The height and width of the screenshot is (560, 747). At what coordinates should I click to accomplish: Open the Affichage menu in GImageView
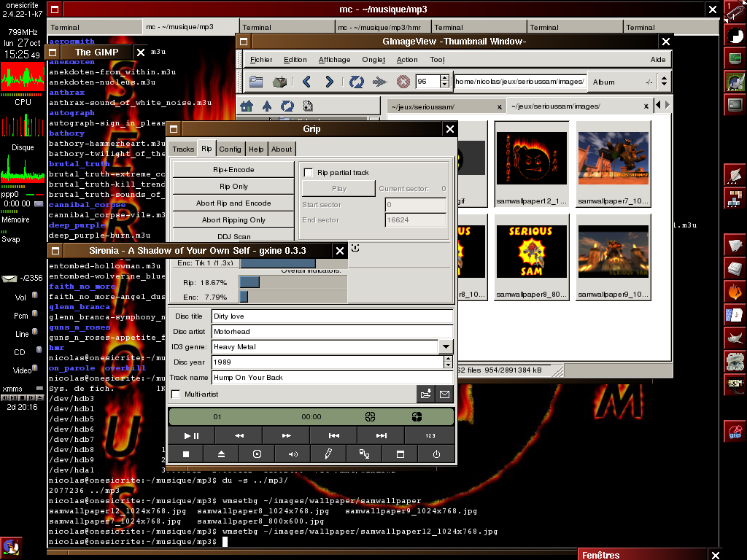click(334, 60)
